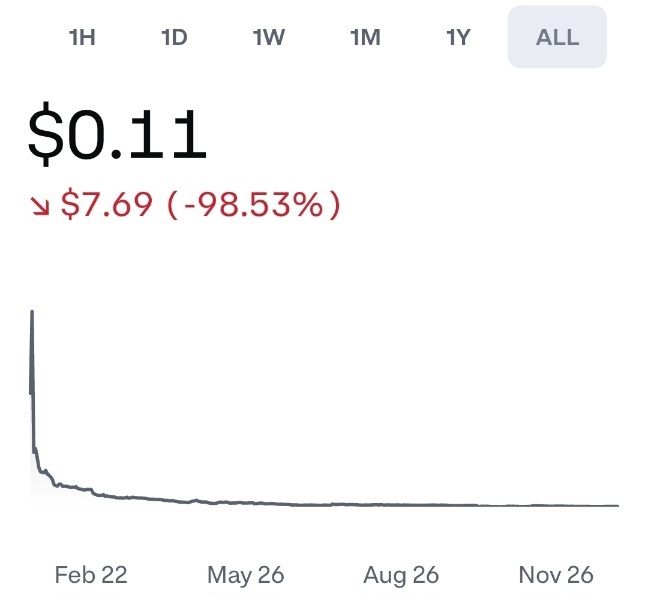This screenshot has width=648, height=596.
Task: Click the chart line above May 26
Action: tap(245, 502)
